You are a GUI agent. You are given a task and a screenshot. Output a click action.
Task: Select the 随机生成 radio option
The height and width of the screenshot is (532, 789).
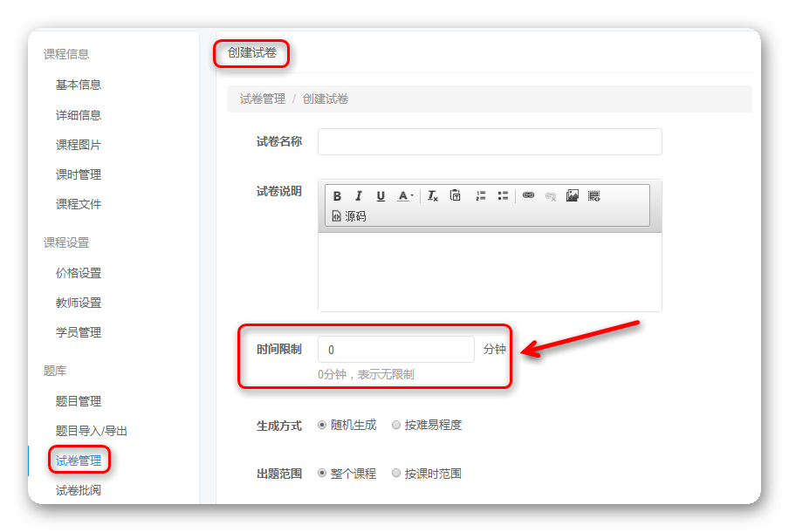point(323,426)
